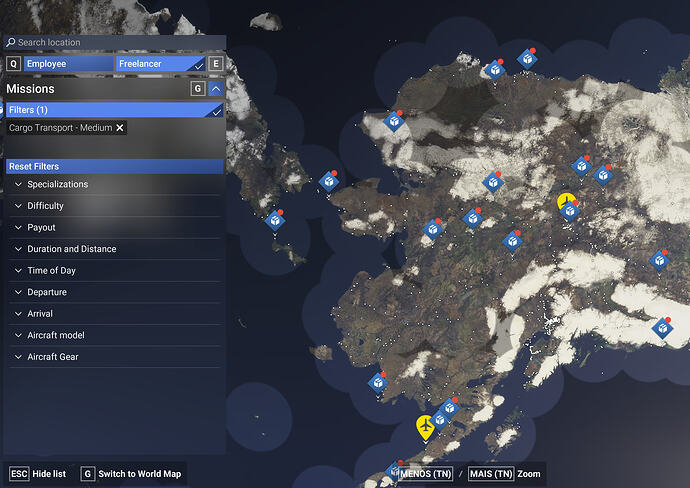Image resolution: width=690 pixels, height=488 pixels.
Task: Remove the Cargo Transport - Medium filter
Action: (120, 128)
